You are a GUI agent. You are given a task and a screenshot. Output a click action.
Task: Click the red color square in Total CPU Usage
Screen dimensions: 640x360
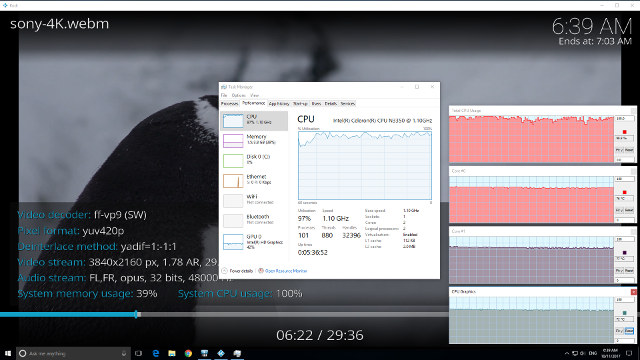tap(624, 132)
